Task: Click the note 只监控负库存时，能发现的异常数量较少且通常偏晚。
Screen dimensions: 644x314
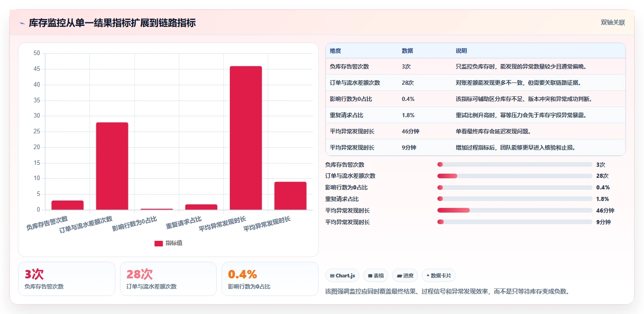Action: pos(522,67)
